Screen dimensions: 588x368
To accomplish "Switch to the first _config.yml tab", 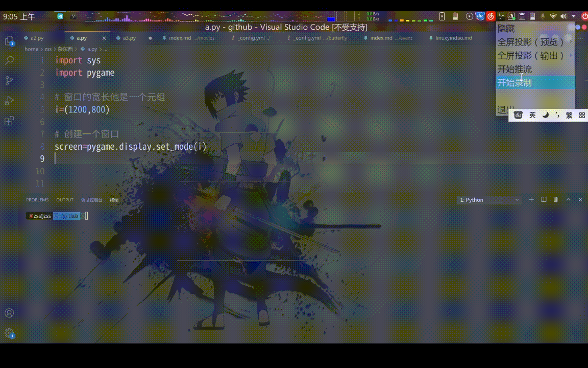I will (251, 38).
